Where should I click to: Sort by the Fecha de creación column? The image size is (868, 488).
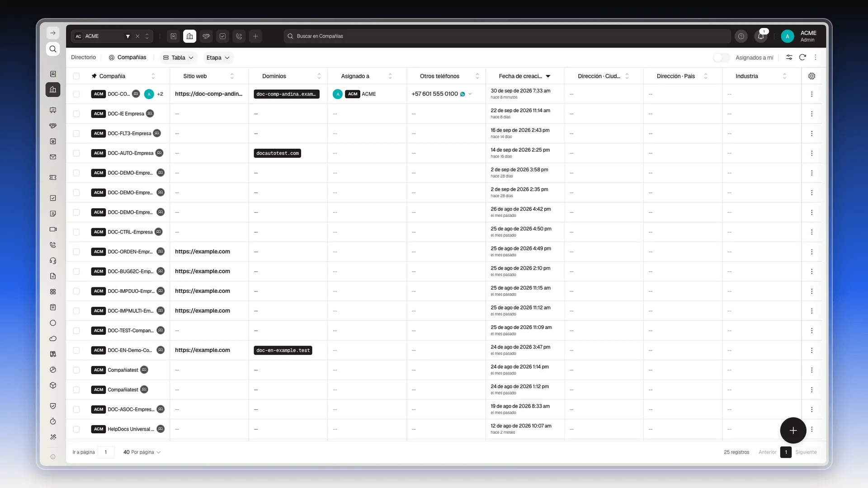tap(524, 76)
